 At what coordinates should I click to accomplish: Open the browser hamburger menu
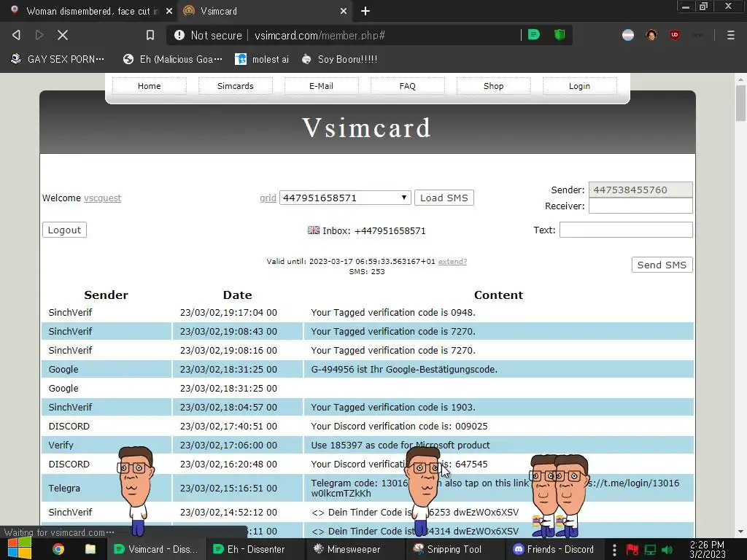(730, 35)
